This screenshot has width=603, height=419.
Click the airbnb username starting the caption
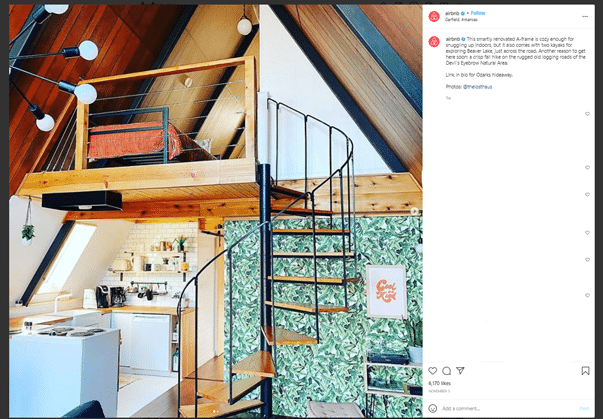coord(453,39)
